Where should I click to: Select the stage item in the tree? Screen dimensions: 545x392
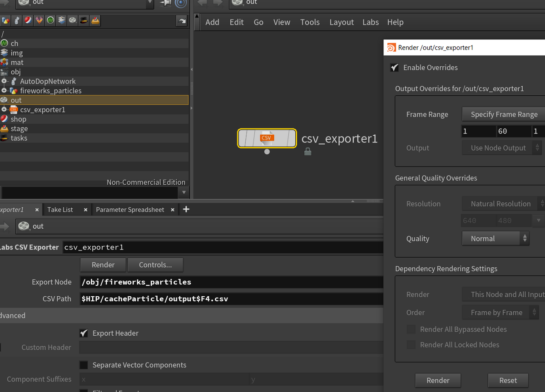coord(19,128)
